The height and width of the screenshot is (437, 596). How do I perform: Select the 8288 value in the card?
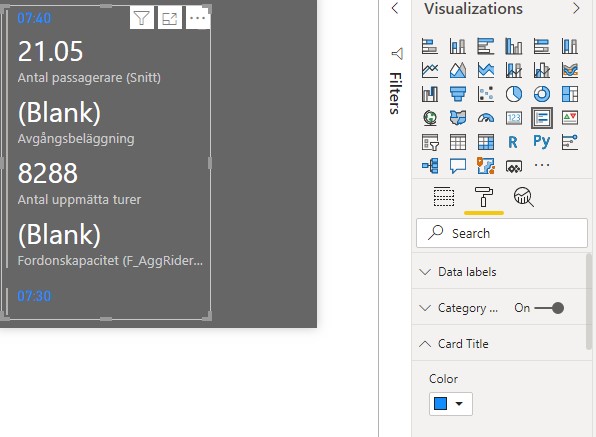[x=48, y=173]
